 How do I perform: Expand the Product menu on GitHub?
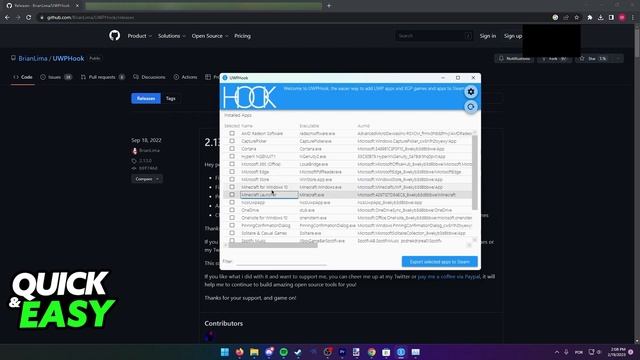click(140, 36)
